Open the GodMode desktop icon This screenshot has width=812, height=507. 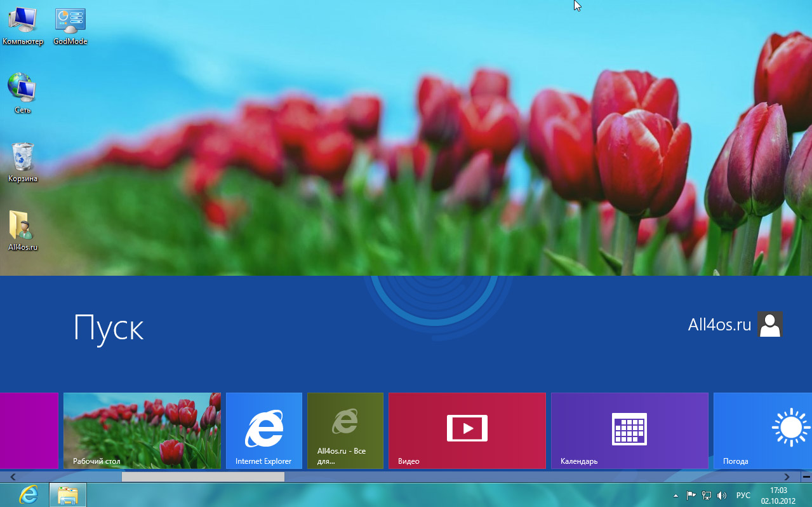(70, 26)
